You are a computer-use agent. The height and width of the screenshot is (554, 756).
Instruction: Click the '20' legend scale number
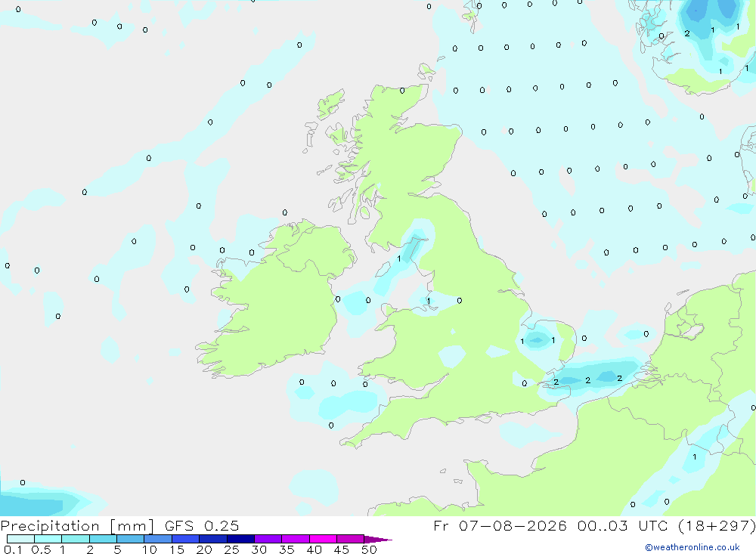click(204, 549)
